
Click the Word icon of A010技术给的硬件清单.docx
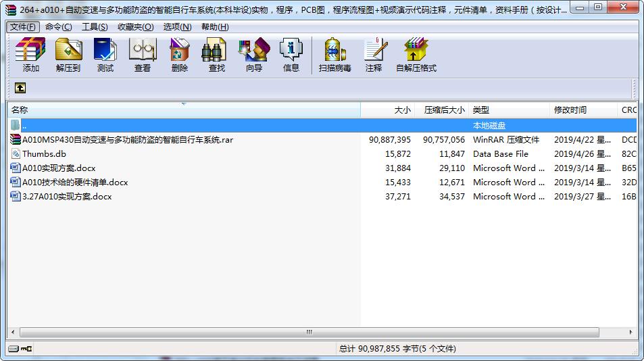point(15,182)
